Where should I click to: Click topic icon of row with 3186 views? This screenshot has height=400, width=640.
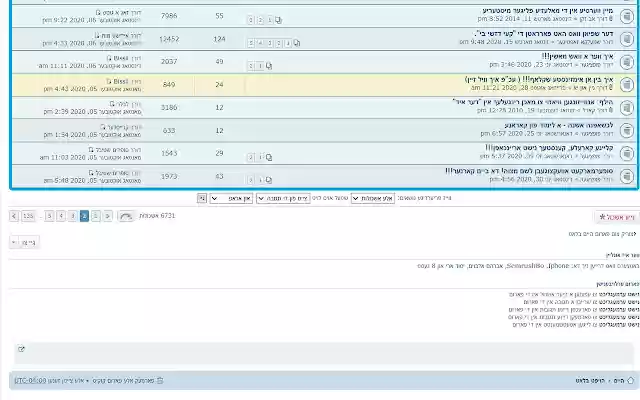point(627,108)
